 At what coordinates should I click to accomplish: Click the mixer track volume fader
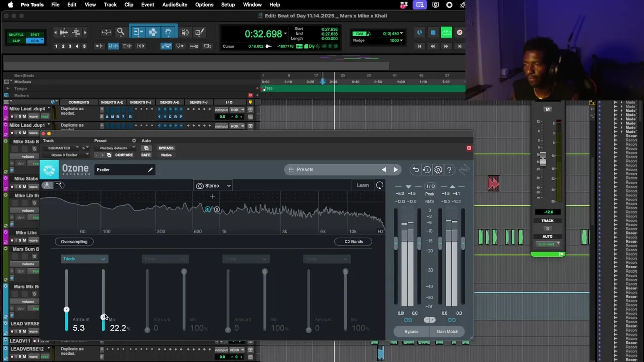click(x=542, y=158)
